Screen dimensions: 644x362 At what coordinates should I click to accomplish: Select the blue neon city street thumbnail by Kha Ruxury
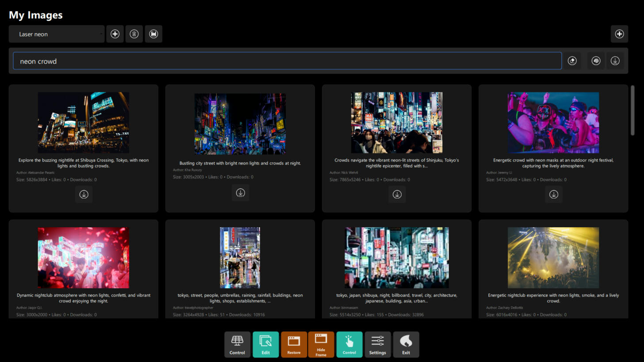tap(240, 124)
